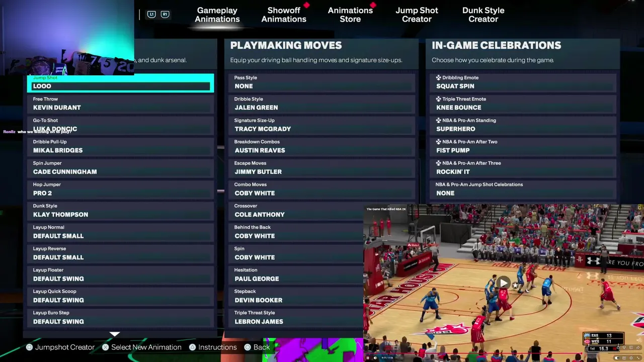The image size is (644, 362).
Task: Click the Jumpshot Creator prompt
Action: point(65,347)
